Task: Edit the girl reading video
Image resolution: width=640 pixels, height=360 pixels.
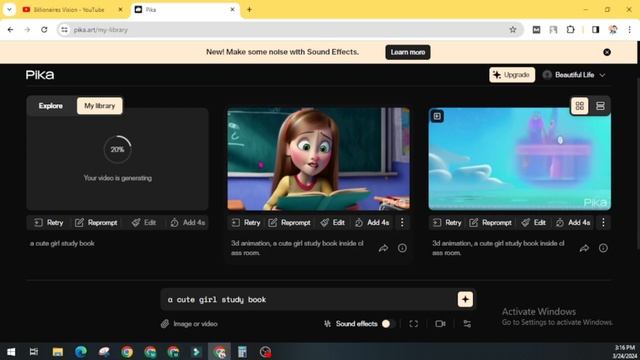Action: (333, 222)
